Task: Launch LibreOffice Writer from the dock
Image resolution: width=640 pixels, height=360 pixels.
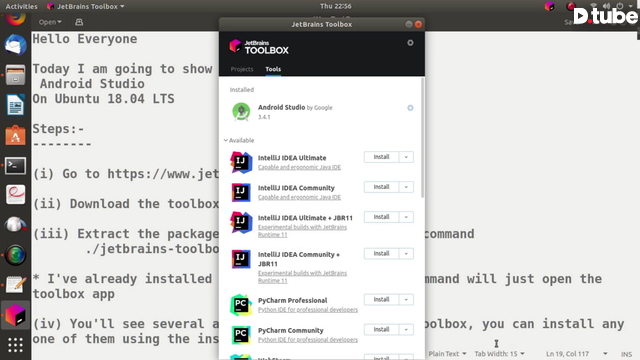Action: (x=16, y=105)
